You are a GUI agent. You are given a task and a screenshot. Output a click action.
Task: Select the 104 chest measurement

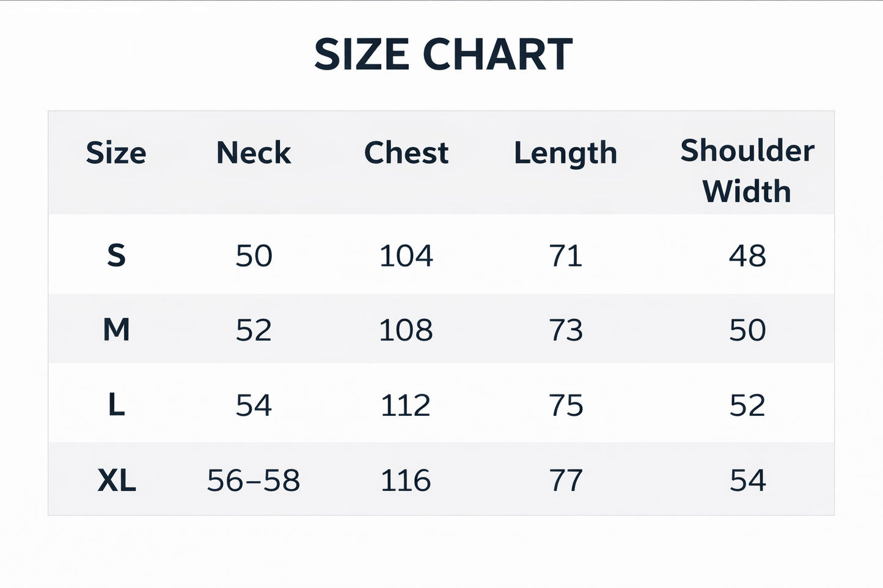406,255
